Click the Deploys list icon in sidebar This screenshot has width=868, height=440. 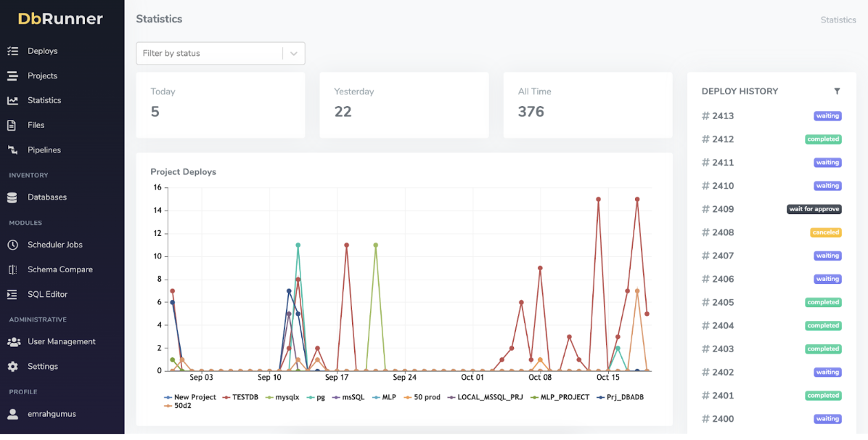click(12, 51)
